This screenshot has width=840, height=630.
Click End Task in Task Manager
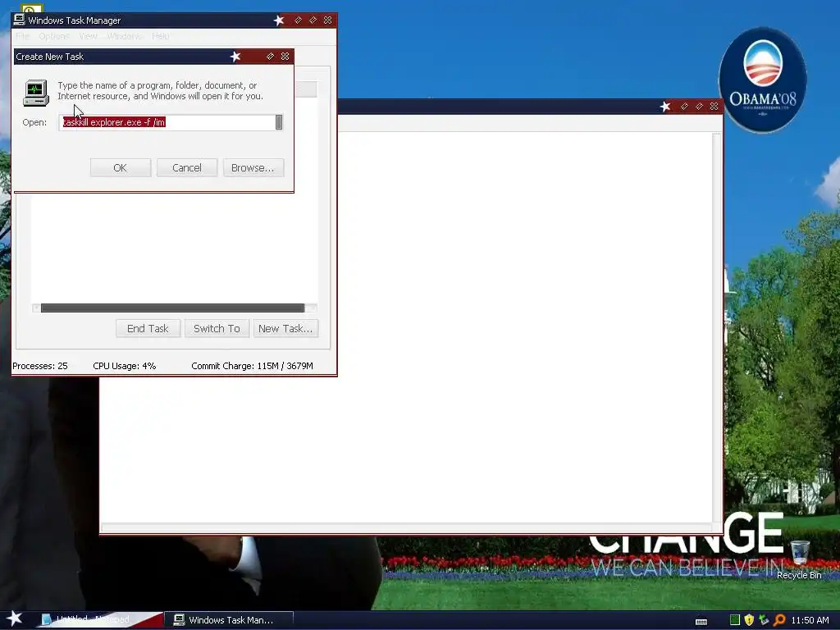pos(148,328)
